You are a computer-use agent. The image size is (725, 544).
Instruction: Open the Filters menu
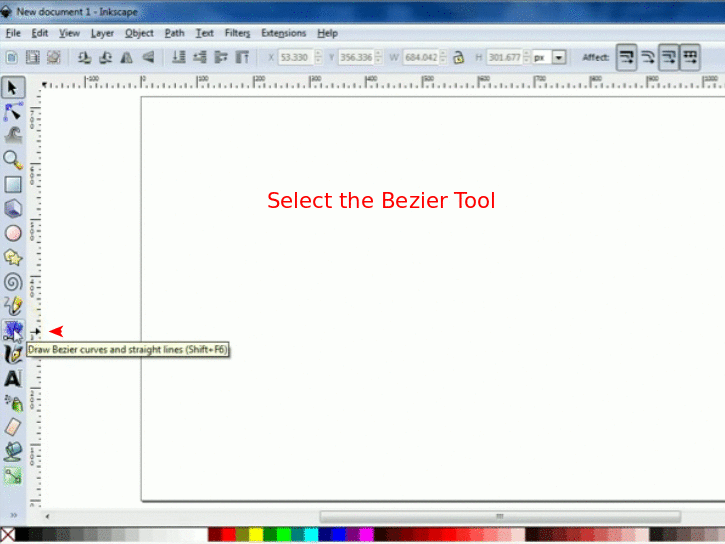(237, 33)
